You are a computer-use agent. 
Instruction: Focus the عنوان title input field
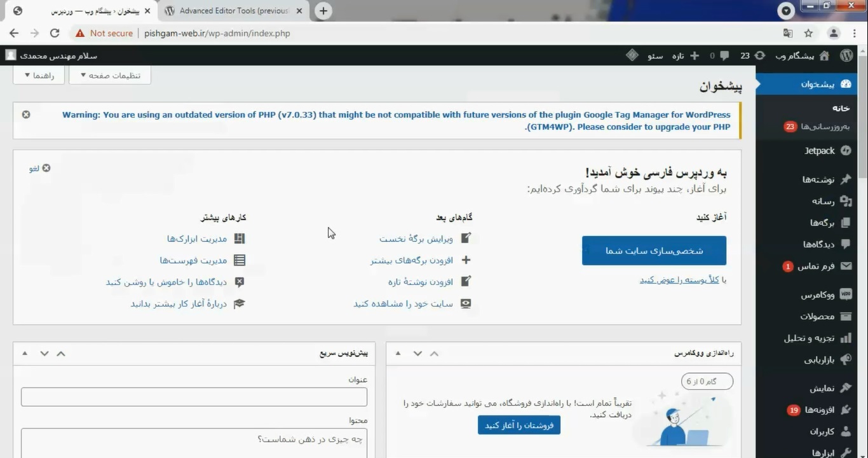point(194,397)
